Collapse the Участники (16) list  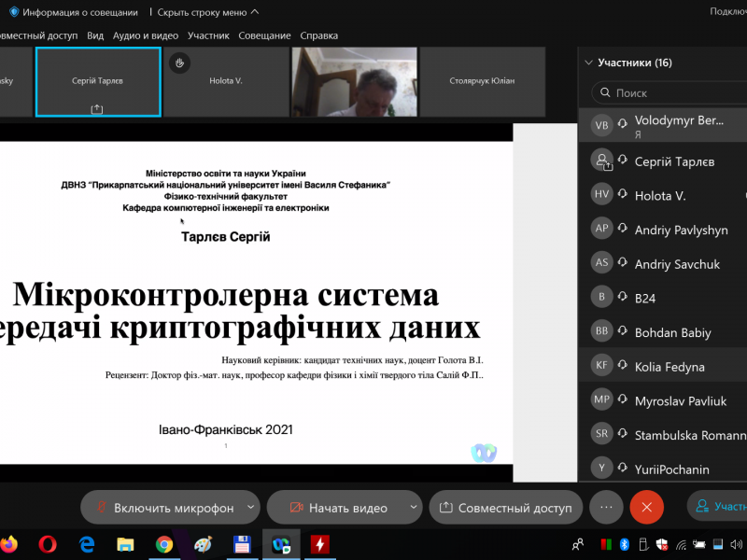(588, 63)
